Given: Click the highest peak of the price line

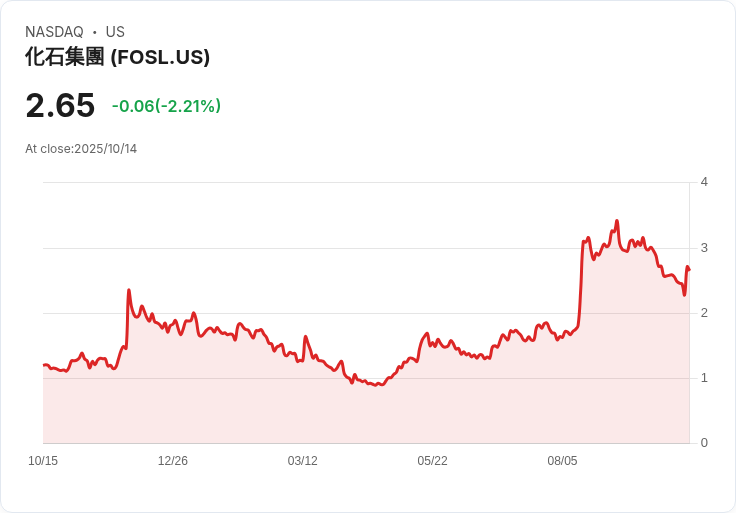Looking at the screenshot, I should tap(617, 221).
